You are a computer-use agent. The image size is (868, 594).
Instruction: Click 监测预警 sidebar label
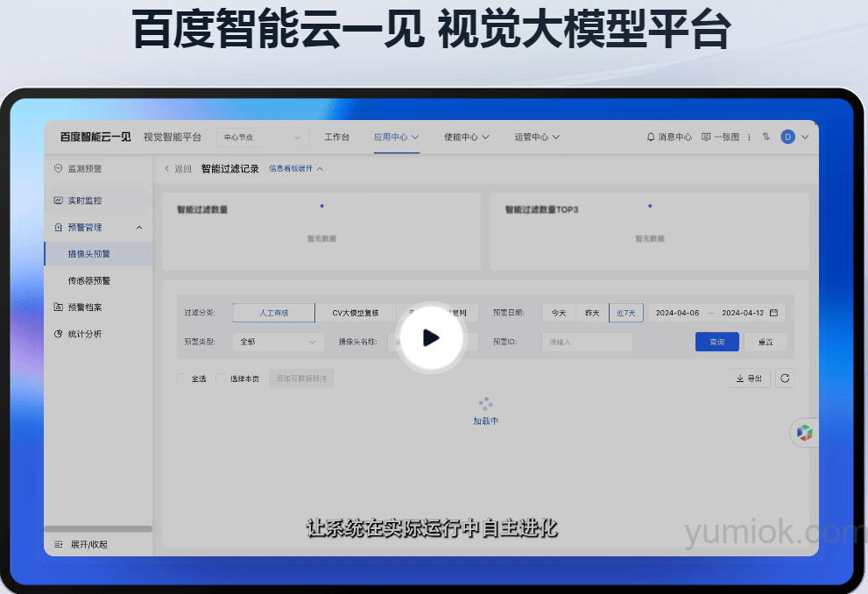coord(85,168)
